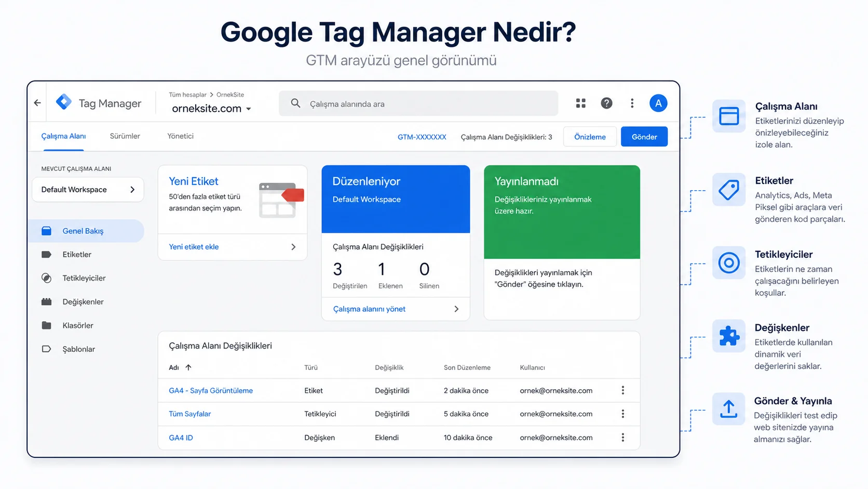Click the Gönder & Yayınla upload icon
This screenshot has width=868, height=489.
click(729, 409)
